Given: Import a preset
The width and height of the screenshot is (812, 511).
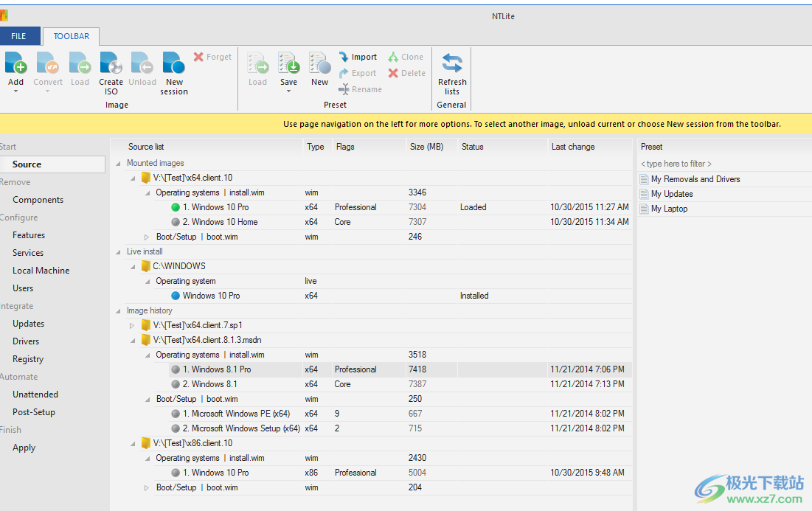Looking at the screenshot, I should click(x=358, y=57).
